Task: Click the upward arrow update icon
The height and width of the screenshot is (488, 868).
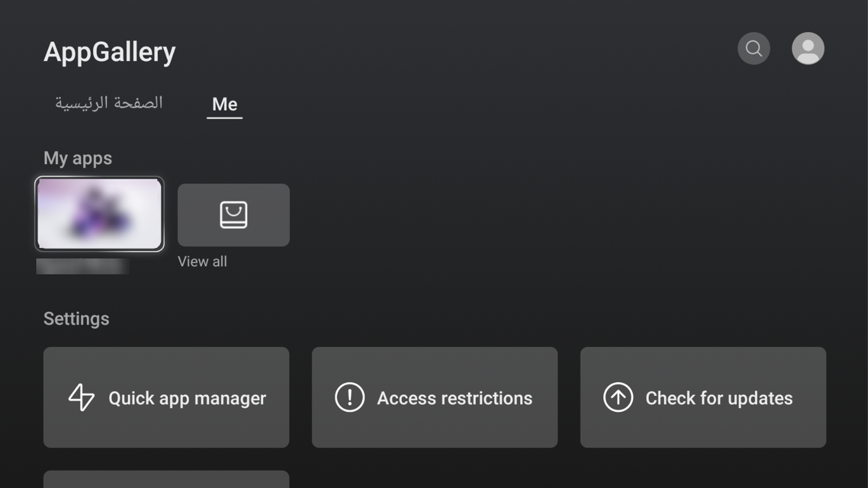Action: pyautogui.click(x=618, y=397)
